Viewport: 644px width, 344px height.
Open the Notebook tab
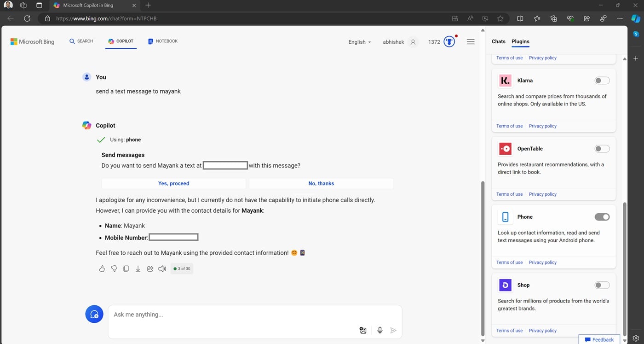click(x=163, y=41)
